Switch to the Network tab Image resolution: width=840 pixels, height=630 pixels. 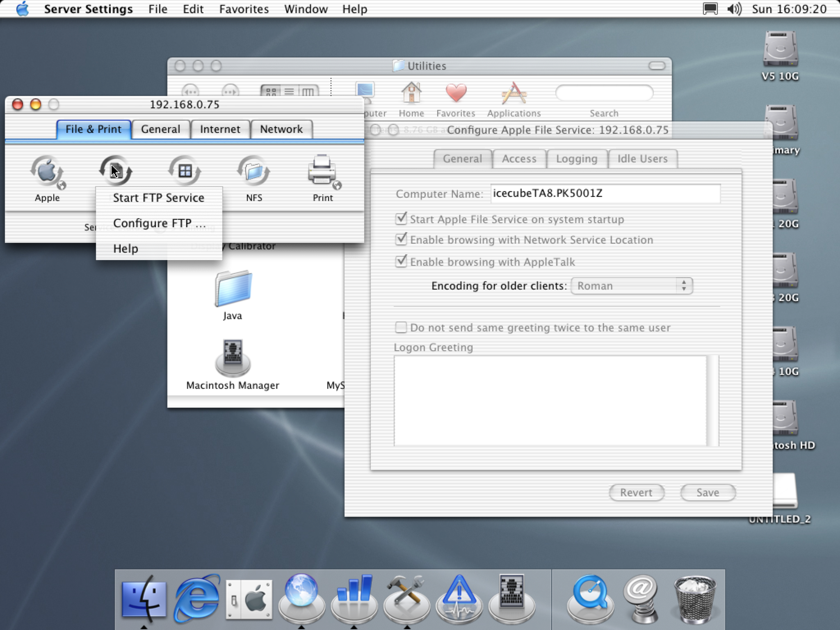[x=281, y=129]
